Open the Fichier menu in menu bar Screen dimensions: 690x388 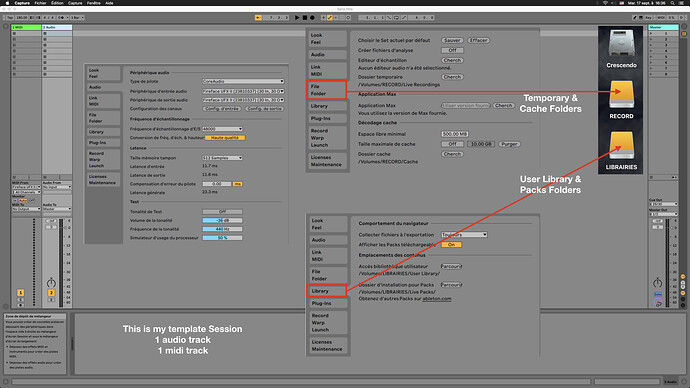[40, 3]
